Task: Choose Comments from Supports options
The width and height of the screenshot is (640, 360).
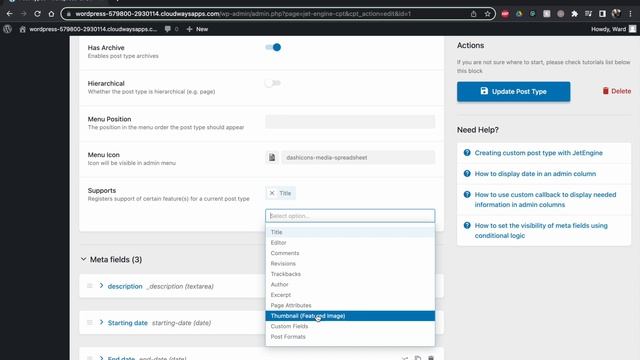Action: point(350,253)
